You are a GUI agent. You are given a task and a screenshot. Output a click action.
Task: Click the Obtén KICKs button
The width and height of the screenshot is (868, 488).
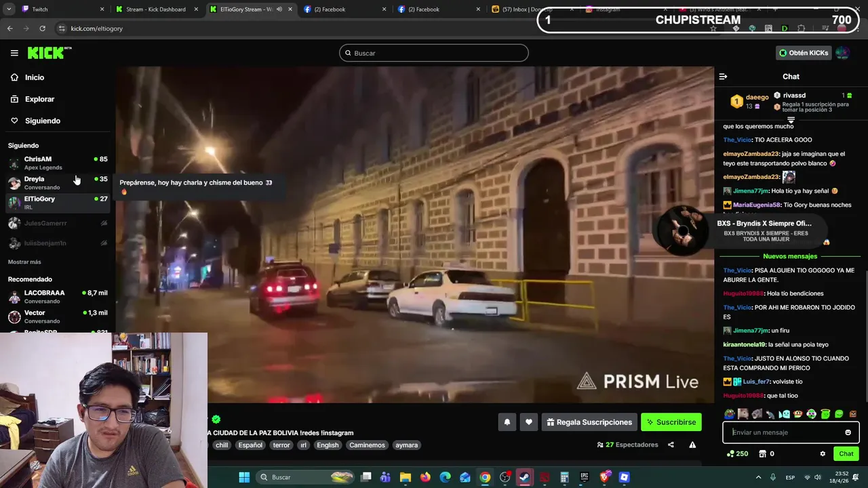click(804, 53)
